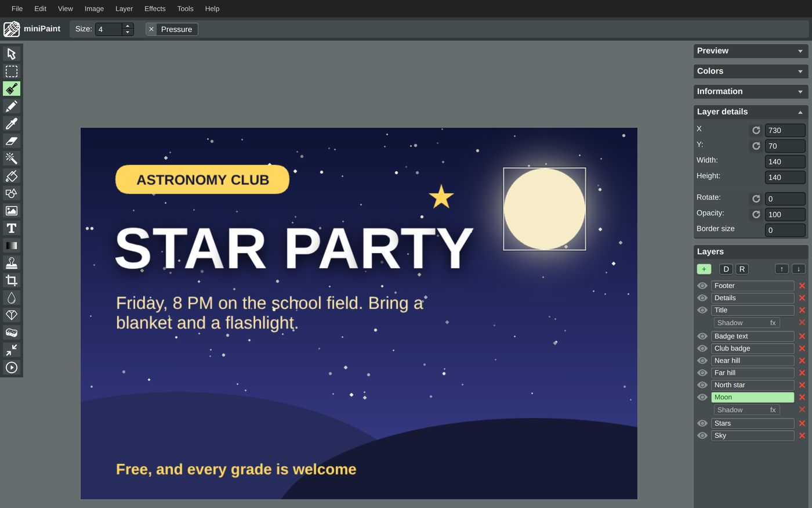Open the Animation play tool
The width and height of the screenshot is (812, 508).
coord(12,368)
